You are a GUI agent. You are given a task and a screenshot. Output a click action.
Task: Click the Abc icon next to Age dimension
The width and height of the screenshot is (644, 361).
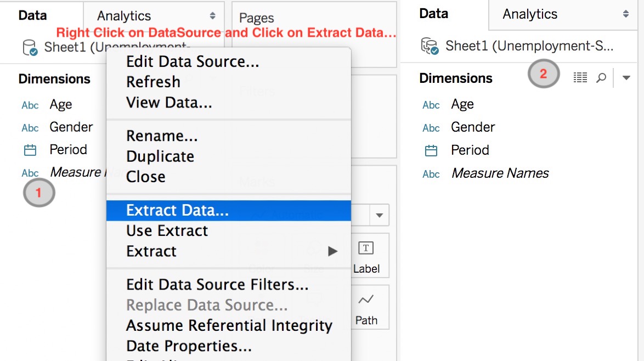30,104
